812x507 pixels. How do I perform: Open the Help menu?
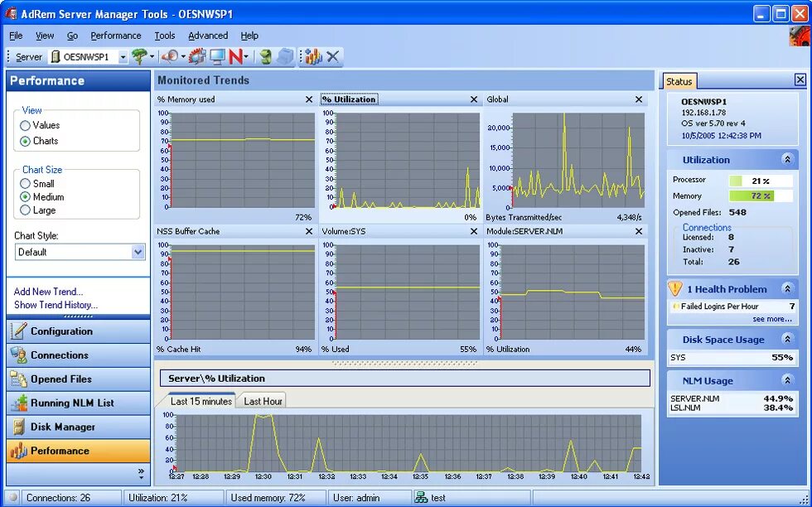point(249,36)
